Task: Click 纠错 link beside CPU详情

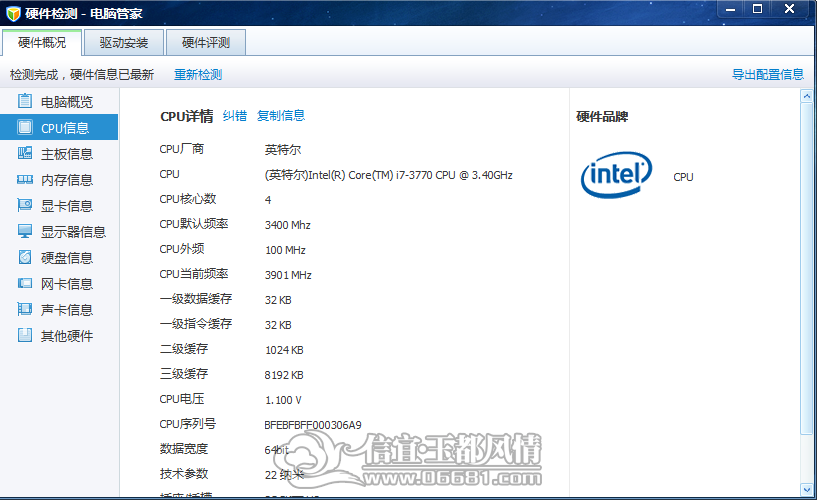Action: tap(234, 116)
